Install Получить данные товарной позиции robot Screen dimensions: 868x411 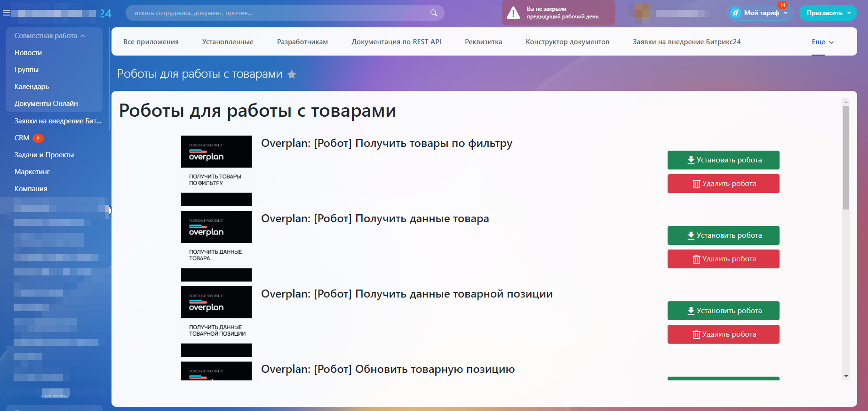[x=724, y=311]
